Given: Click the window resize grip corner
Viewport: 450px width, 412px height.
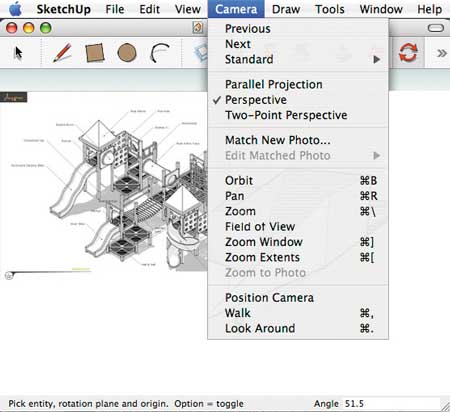Looking at the screenshot, I should pyautogui.click(x=445, y=407).
